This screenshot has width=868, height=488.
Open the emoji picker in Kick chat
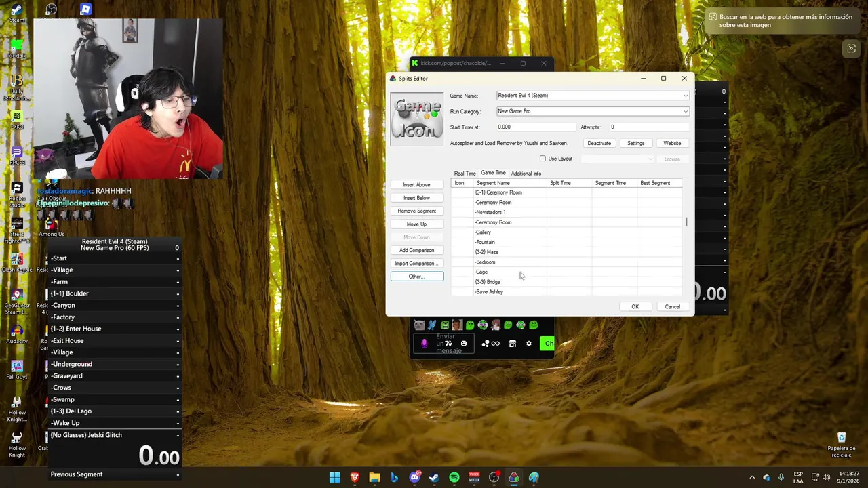[464, 344]
